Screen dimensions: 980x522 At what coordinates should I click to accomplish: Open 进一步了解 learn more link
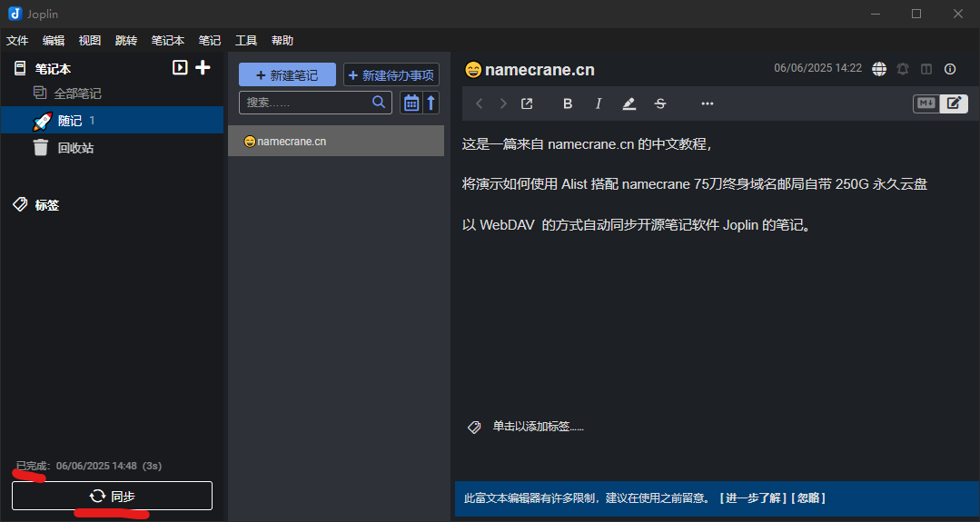[x=754, y=497]
